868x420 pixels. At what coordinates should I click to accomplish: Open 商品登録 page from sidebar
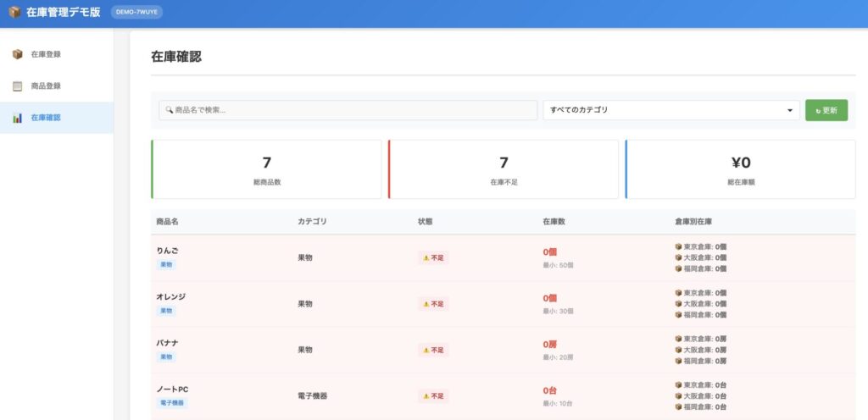point(46,86)
